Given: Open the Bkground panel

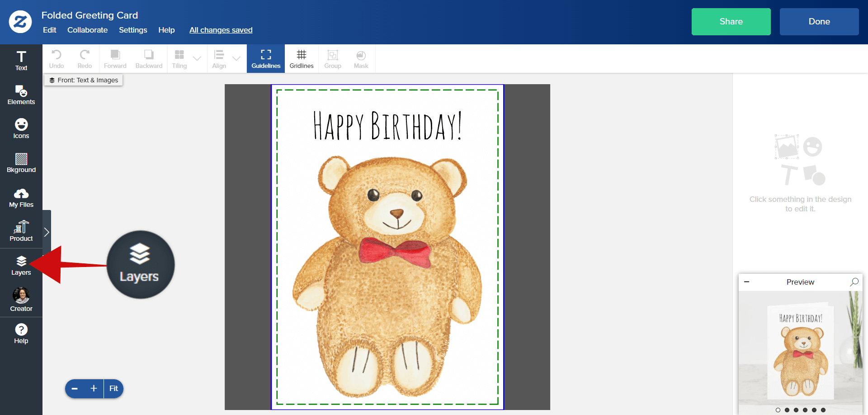Looking at the screenshot, I should 21,163.
